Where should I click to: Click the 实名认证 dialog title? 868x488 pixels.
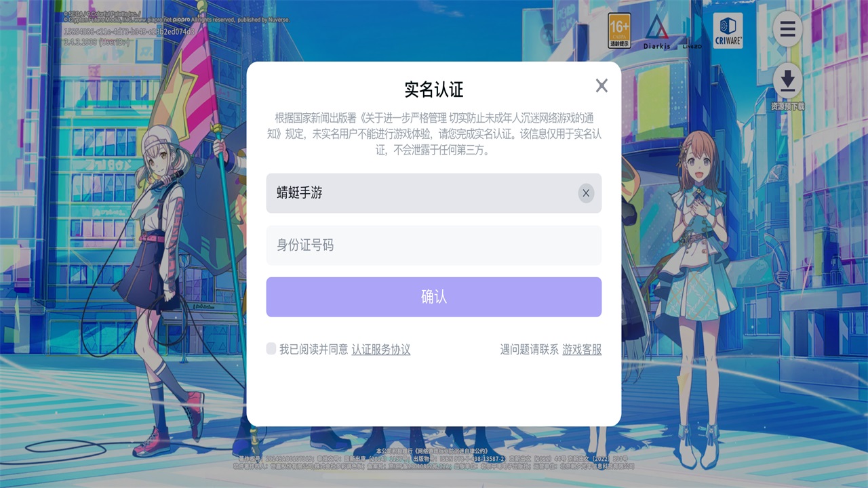click(434, 89)
